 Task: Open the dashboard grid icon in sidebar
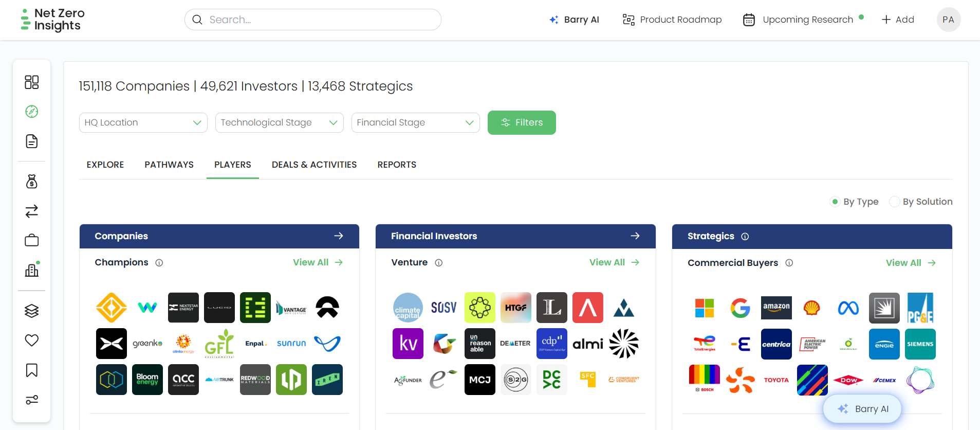(32, 82)
